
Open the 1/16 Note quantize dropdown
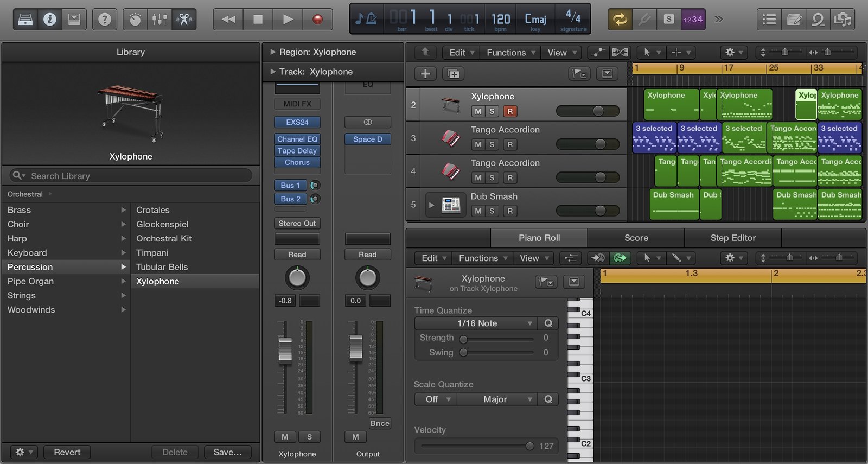coord(476,323)
